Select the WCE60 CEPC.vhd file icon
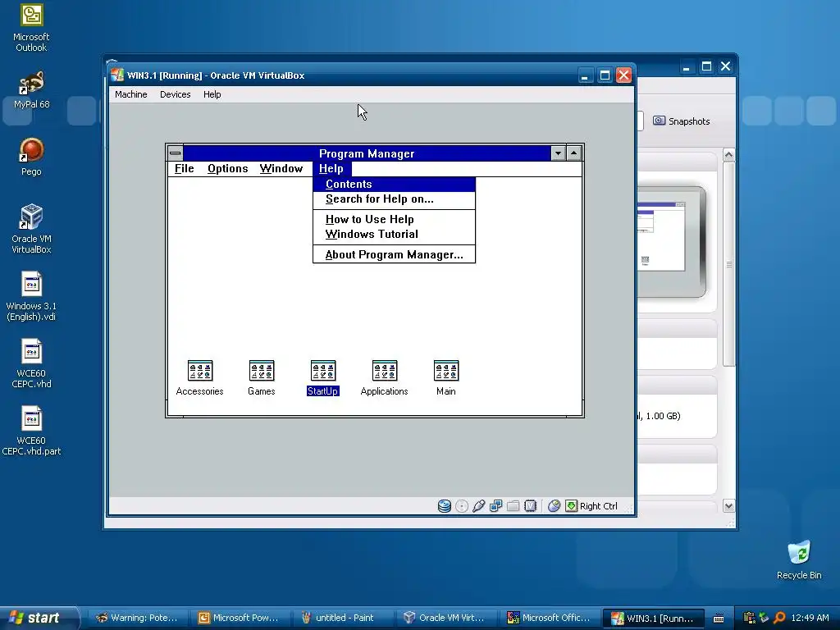The height and width of the screenshot is (630, 840). pyautogui.click(x=31, y=352)
